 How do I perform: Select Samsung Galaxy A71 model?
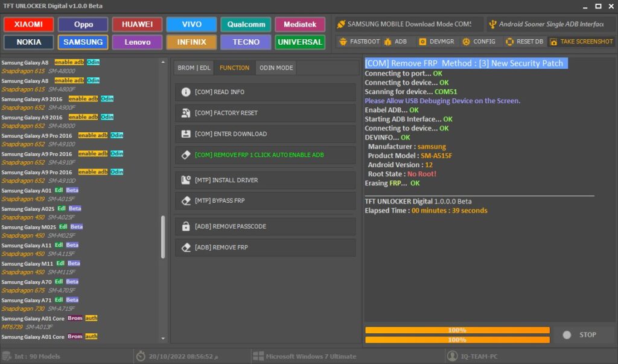click(x=80, y=304)
